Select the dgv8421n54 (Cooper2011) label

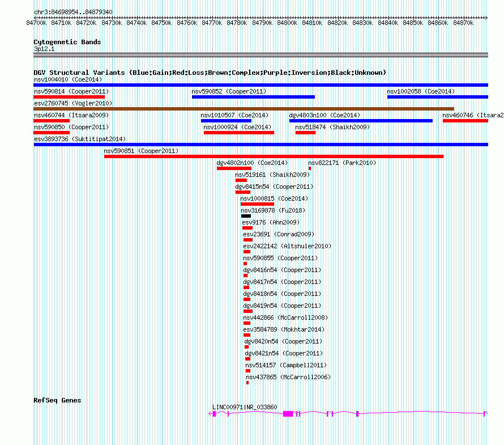tap(284, 353)
